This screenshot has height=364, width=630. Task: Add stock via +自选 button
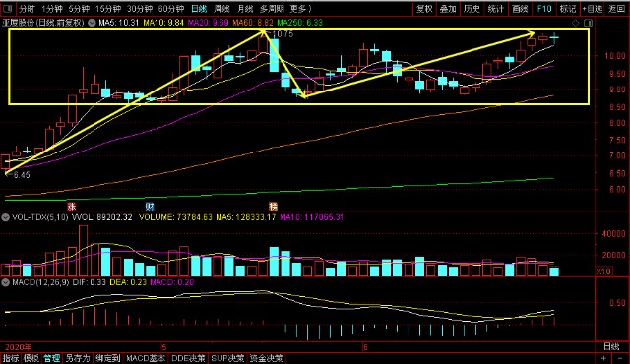[593, 9]
